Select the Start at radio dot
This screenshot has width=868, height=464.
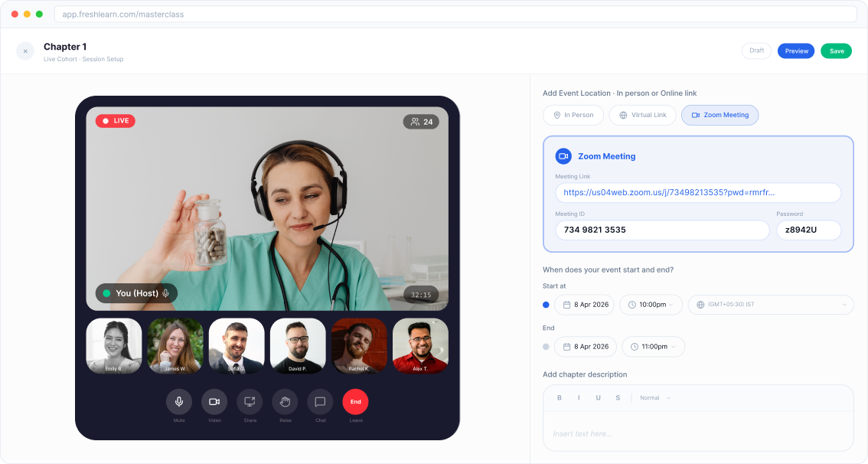click(x=546, y=305)
